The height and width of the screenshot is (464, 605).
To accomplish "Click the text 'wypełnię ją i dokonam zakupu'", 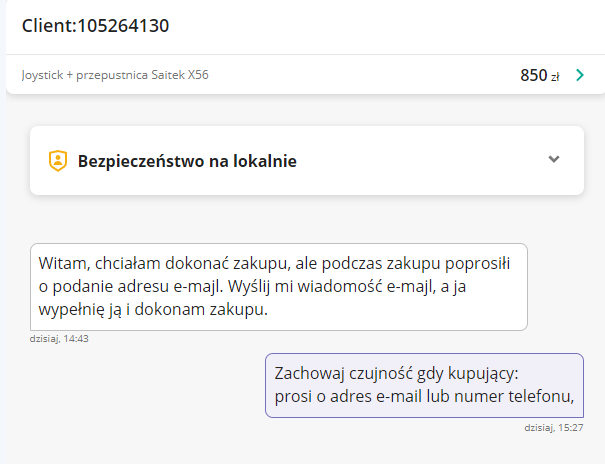I will [153, 311].
